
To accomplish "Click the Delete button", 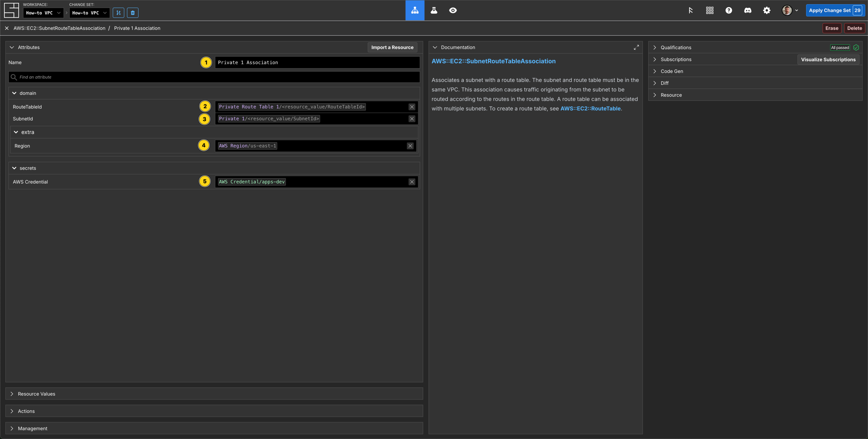I will coord(854,28).
